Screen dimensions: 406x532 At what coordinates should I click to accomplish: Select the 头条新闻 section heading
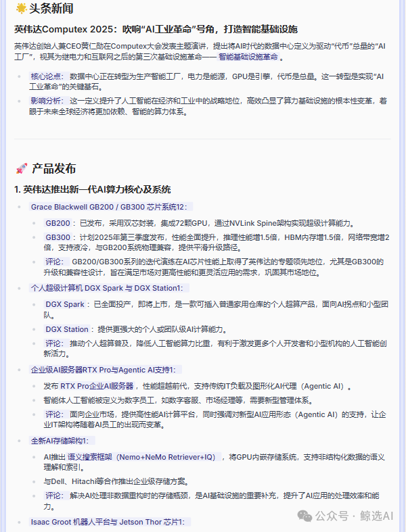51,9
